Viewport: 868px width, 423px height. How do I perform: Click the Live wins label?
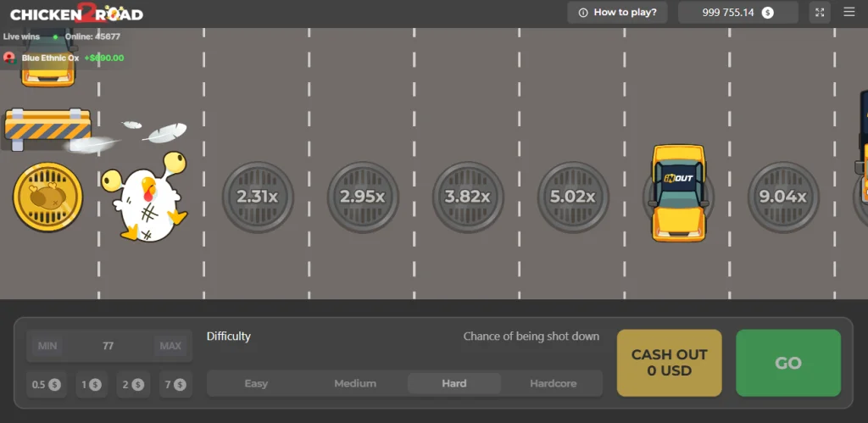coord(21,36)
